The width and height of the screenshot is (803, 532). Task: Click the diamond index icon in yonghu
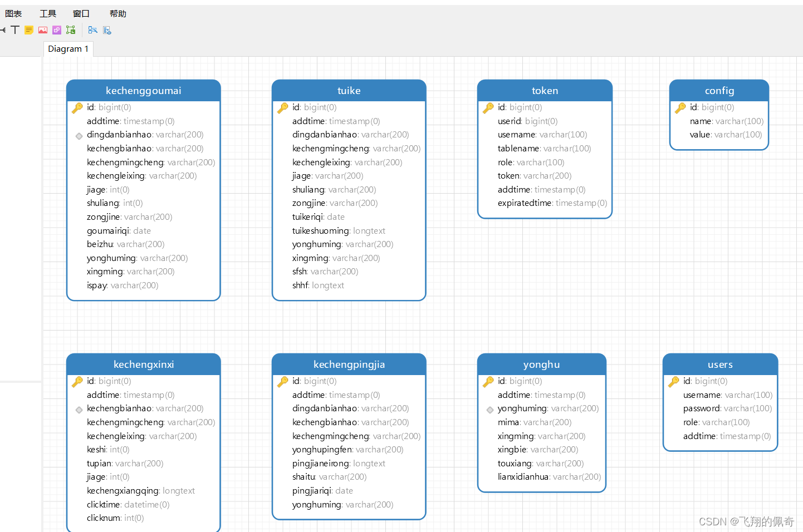tap(490, 410)
